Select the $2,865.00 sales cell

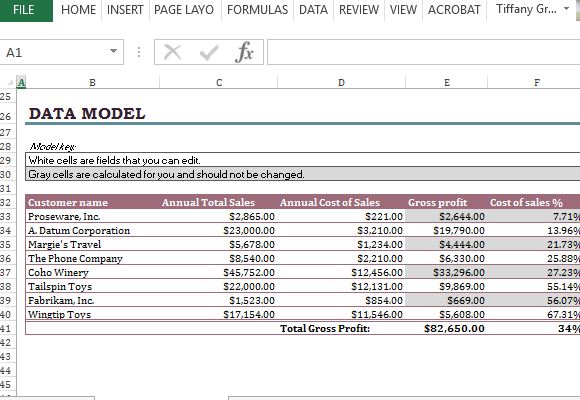(x=218, y=216)
